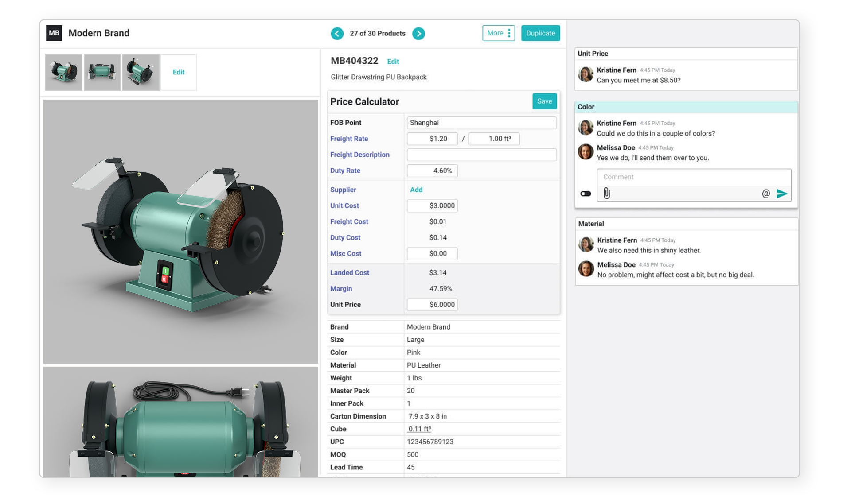Click the FOB Point field with Shanghai

point(482,123)
